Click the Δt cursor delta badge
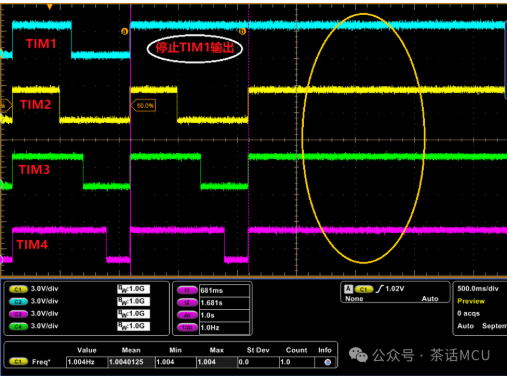 click(187, 315)
